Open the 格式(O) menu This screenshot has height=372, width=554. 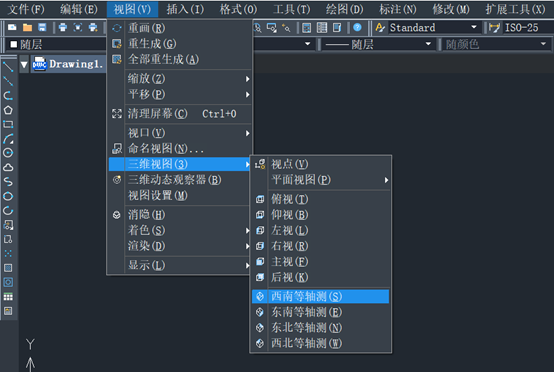pos(238,9)
